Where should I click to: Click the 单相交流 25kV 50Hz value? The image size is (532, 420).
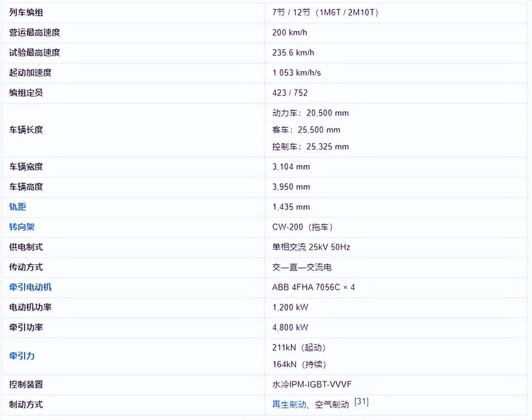pyautogui.click(x=311, y=247)
